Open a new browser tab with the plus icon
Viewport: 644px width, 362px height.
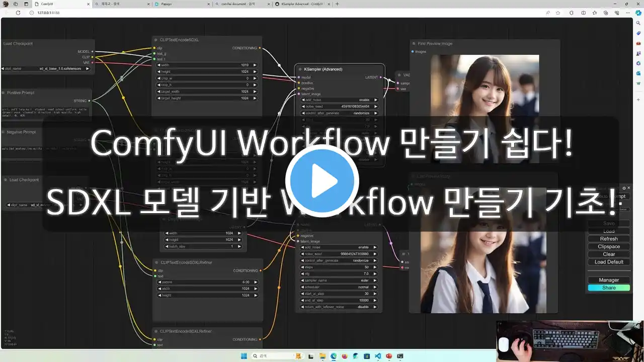tap(337, 4)
